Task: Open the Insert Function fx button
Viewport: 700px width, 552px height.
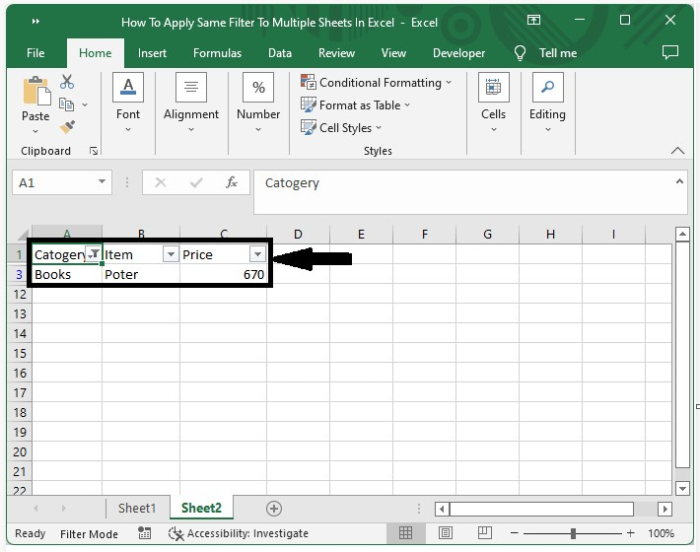Action: coord(231,182)
